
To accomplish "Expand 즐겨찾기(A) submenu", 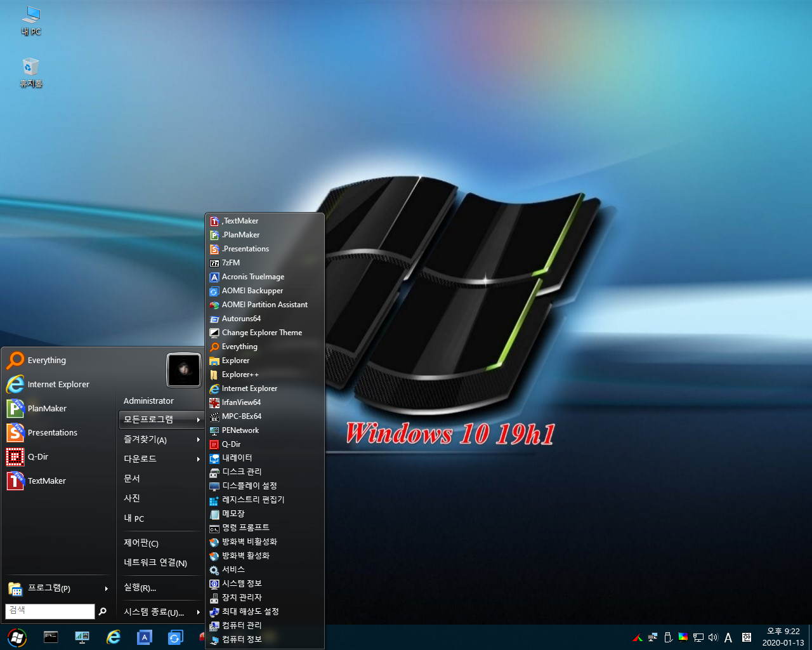I will pyautogui.click(x=161, y=439).
